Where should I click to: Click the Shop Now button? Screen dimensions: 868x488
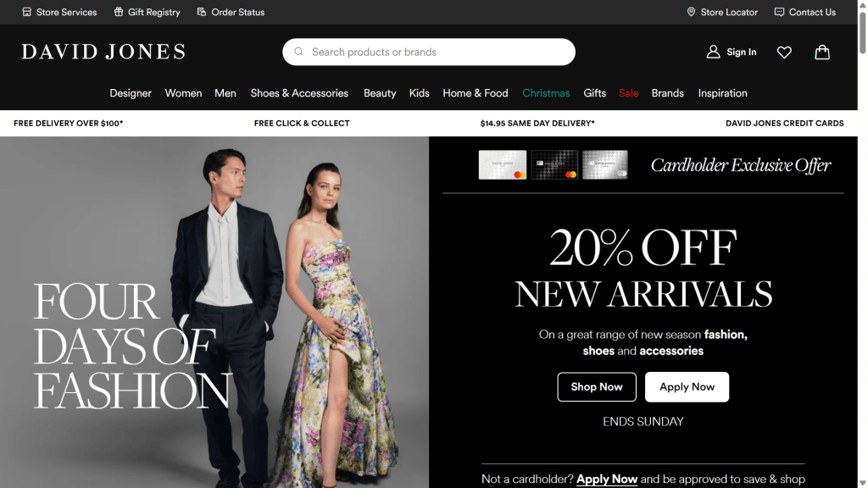(x=597, y=387)
